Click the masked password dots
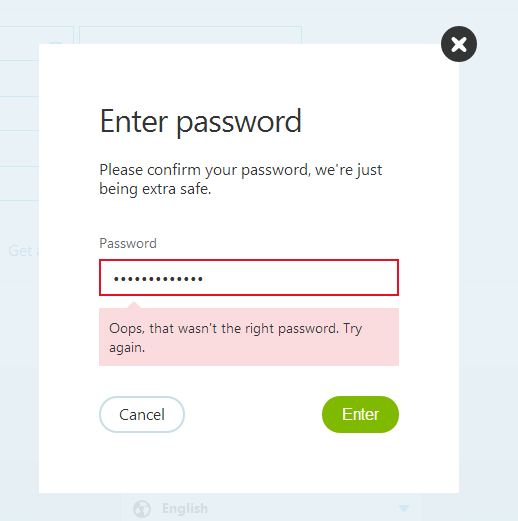This screenshot has width=518, height=521. (x=158, y=279)
